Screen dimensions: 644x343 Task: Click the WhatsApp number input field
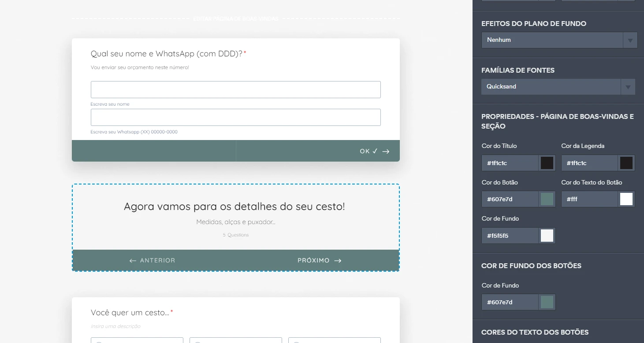click(x=235, y=117)
